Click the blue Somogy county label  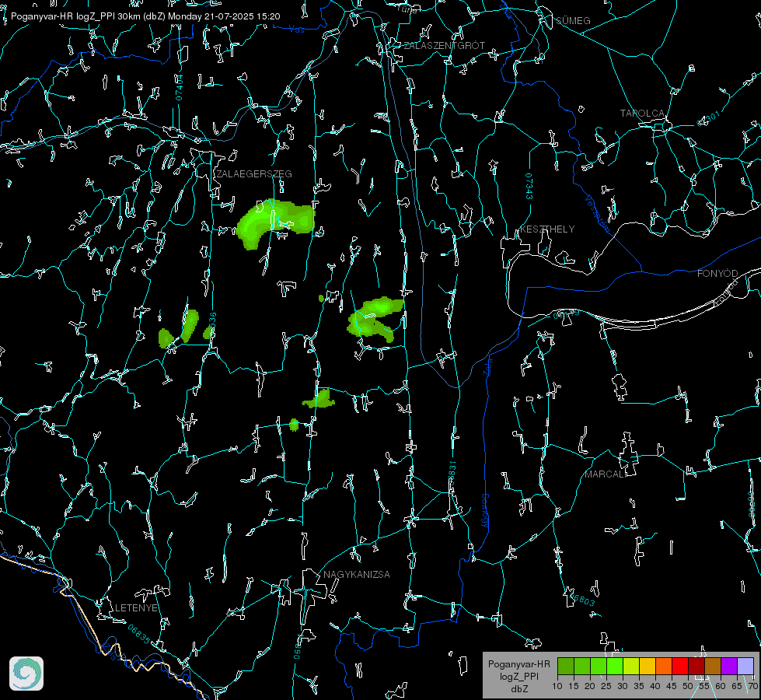tap(485, 511)
